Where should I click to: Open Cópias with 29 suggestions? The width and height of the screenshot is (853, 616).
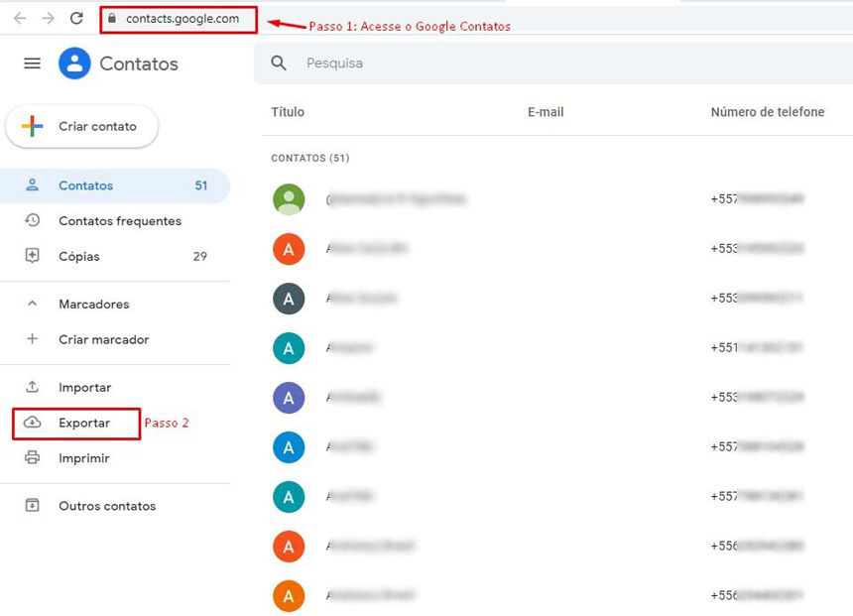pyautogui.click(x=79, y=256)
